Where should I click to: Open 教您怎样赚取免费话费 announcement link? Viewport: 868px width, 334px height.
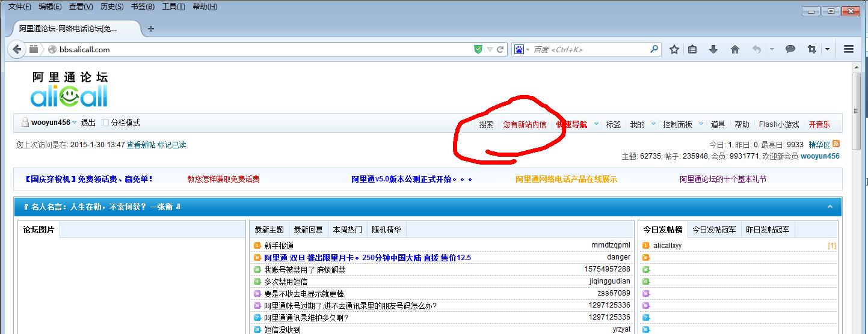[x=224, y=179]
